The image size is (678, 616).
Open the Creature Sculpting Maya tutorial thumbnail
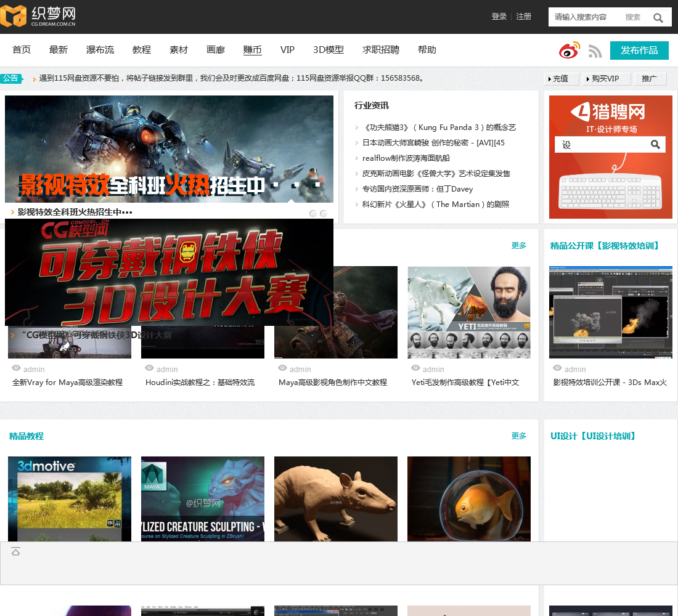[203, 499]
